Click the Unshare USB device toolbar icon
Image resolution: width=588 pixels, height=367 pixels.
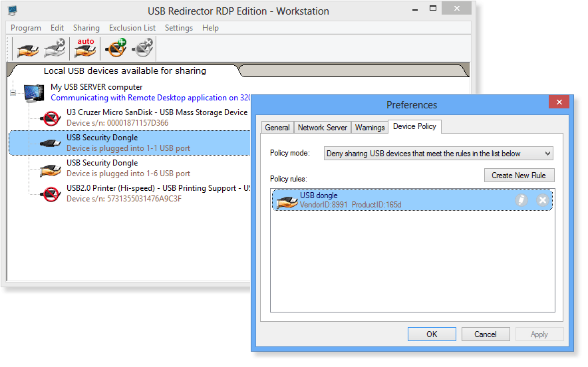coord(55,49)
